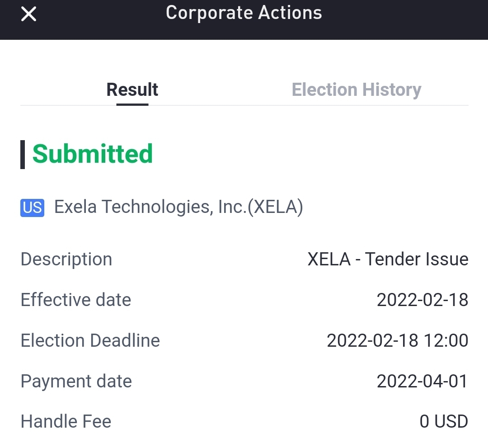Open the Election History tab
Image resolution: width=488 pixels, height=448 pixels.
click(357, 90)
